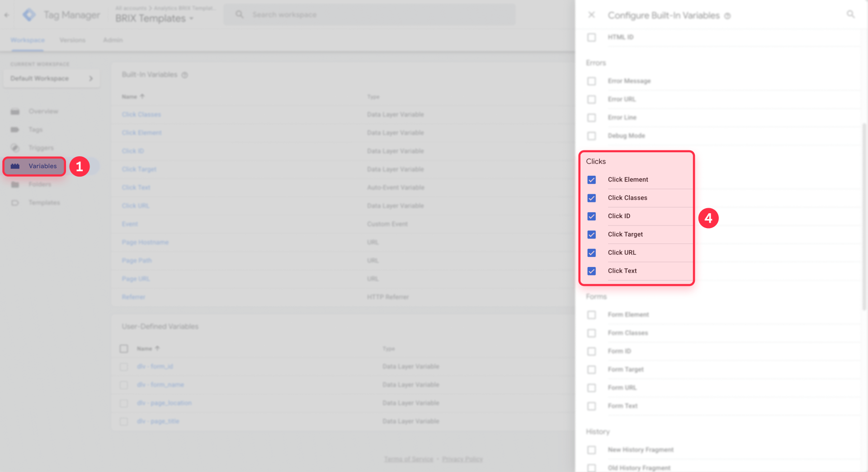Click the back arrow at top left
Viewport: 868px width, 472px height.
(x=6, y=14)
